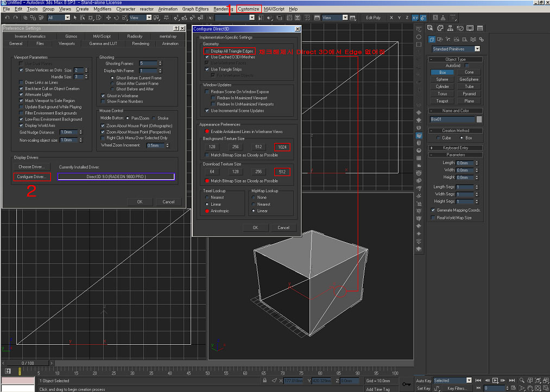Select the Select and Move tool
Viewport: 550px width, 392px height.
point(109,18)
